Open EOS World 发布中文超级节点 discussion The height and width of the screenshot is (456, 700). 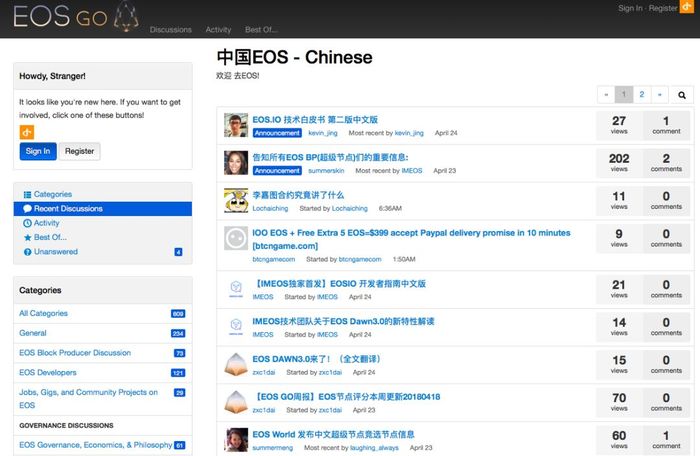tap(333, 435)
